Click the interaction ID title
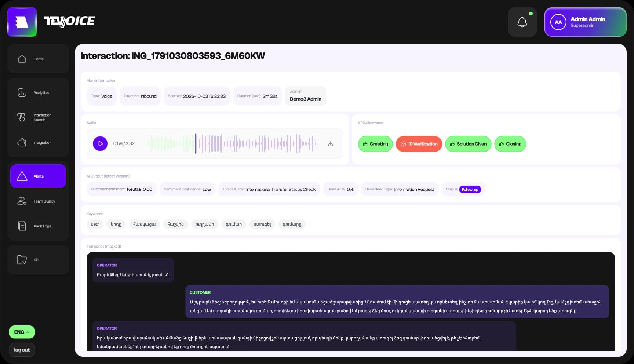 (173, 56)
